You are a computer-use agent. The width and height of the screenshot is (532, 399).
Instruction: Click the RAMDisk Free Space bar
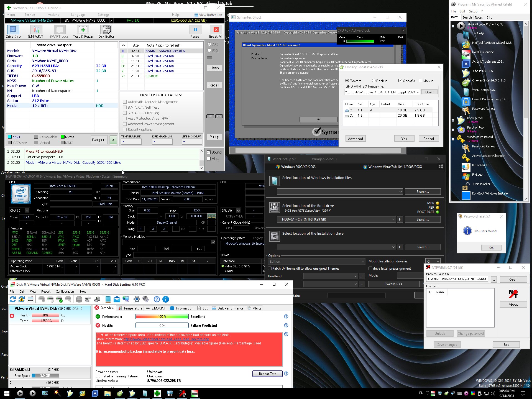pos(45,376)
